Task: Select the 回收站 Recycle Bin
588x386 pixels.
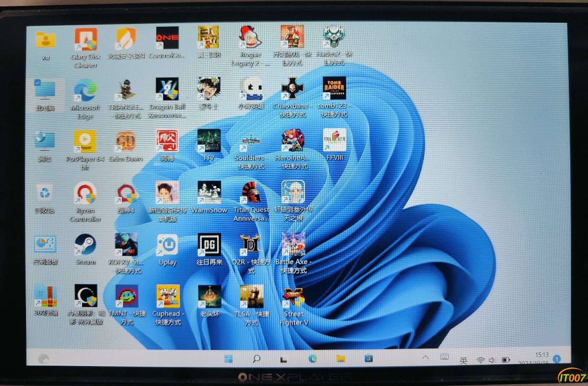Action: [45, 193]
